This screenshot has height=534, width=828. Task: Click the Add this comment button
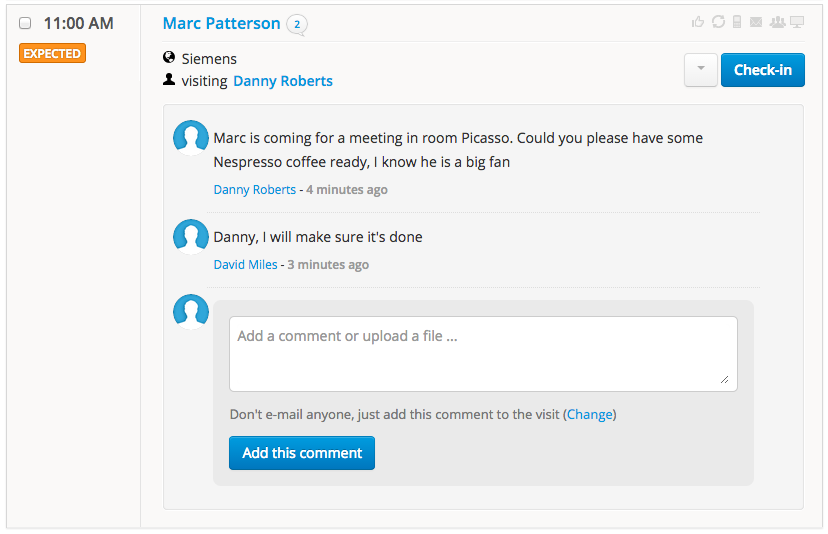coord(302,453)
